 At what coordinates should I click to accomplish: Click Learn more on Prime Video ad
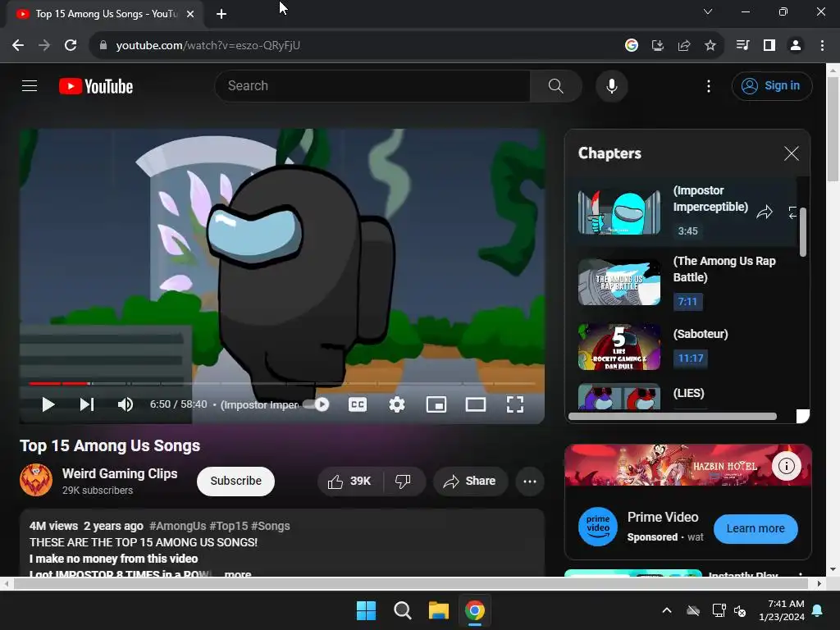tap(756, 529)
